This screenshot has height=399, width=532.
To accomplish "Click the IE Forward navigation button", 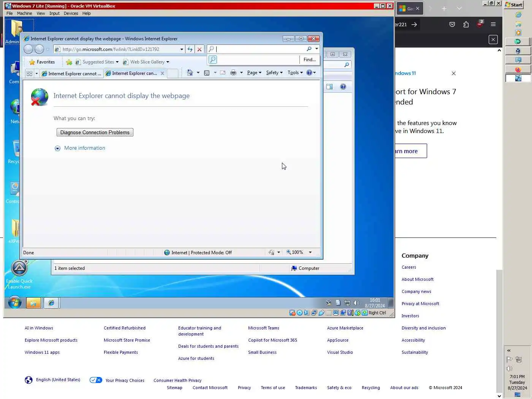I will pyautogui.click(x=39, y=49).
